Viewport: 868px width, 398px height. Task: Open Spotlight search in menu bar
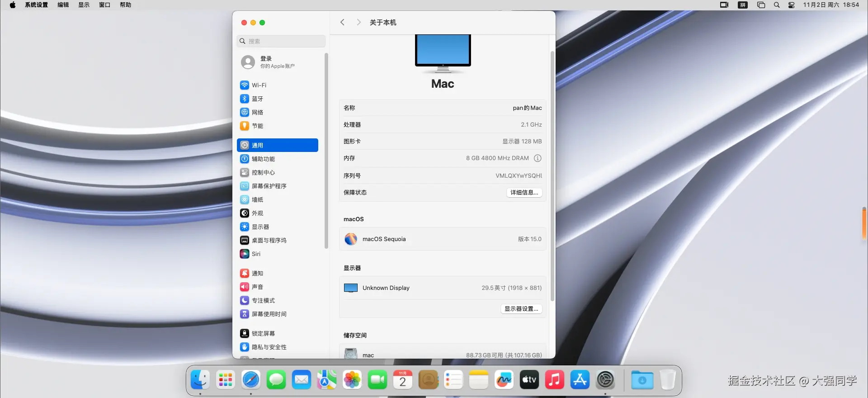click(777, 5)
